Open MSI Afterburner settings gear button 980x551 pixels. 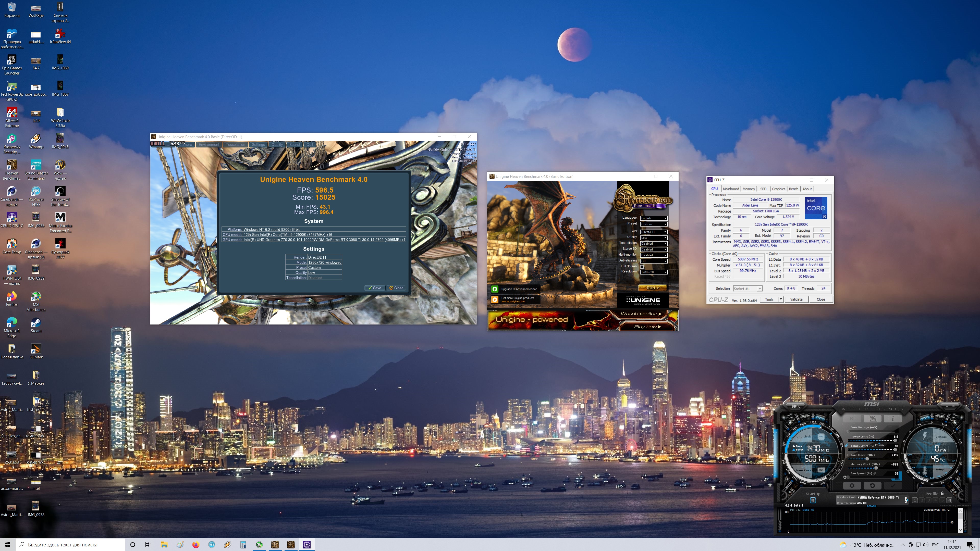[x=852, y=486]
